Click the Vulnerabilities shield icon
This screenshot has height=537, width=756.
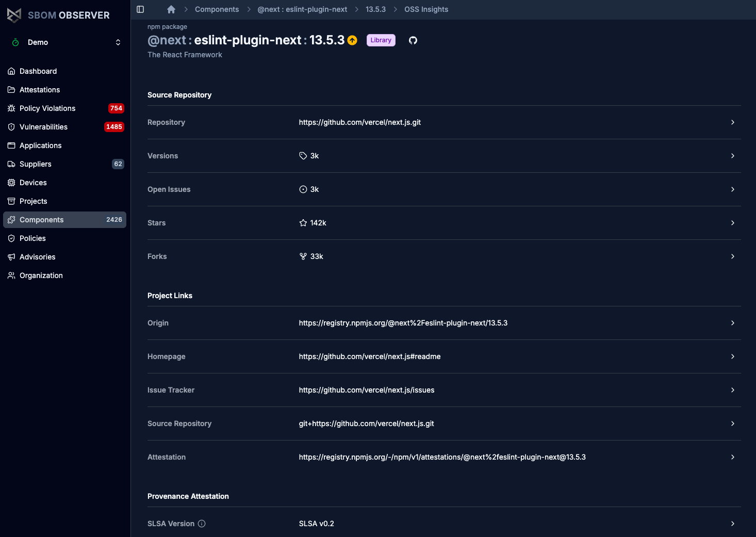(x=11, y=127)
